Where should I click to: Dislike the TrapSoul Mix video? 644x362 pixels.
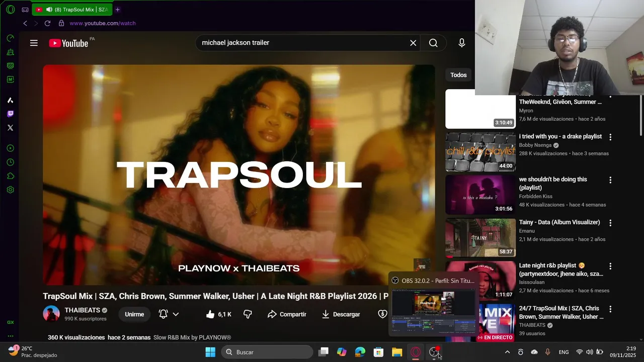(x=248, y=314)
